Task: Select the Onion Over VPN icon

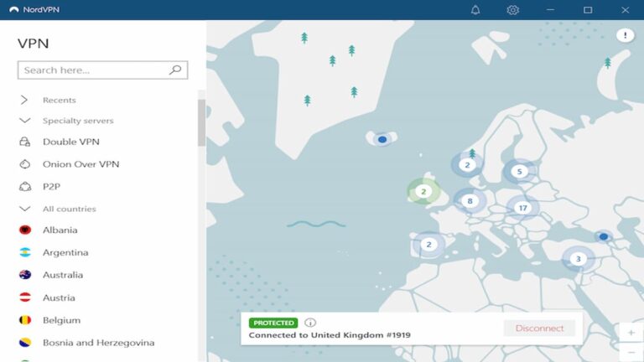Action: coord(25,164)
